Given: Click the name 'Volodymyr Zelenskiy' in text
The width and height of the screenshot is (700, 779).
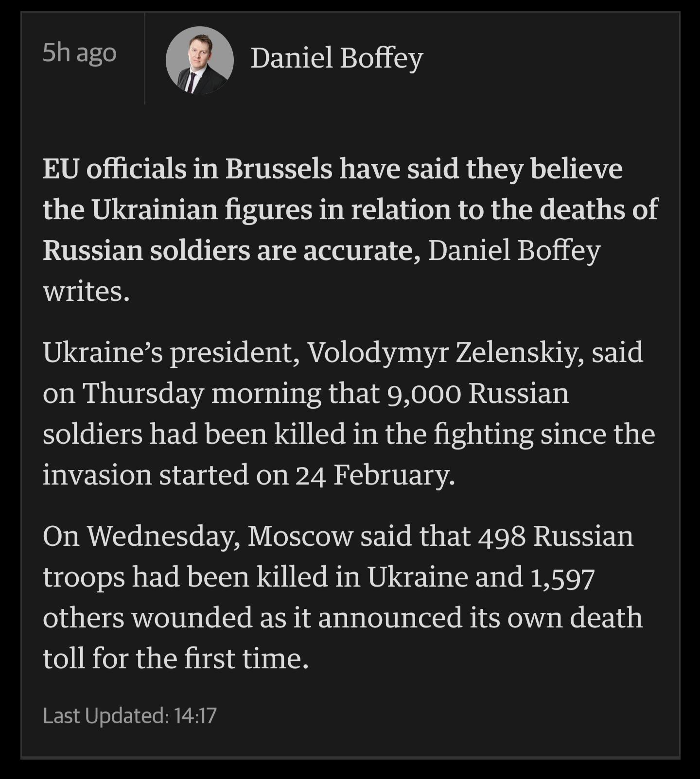Looking at the screenshot, I should 445,352.
